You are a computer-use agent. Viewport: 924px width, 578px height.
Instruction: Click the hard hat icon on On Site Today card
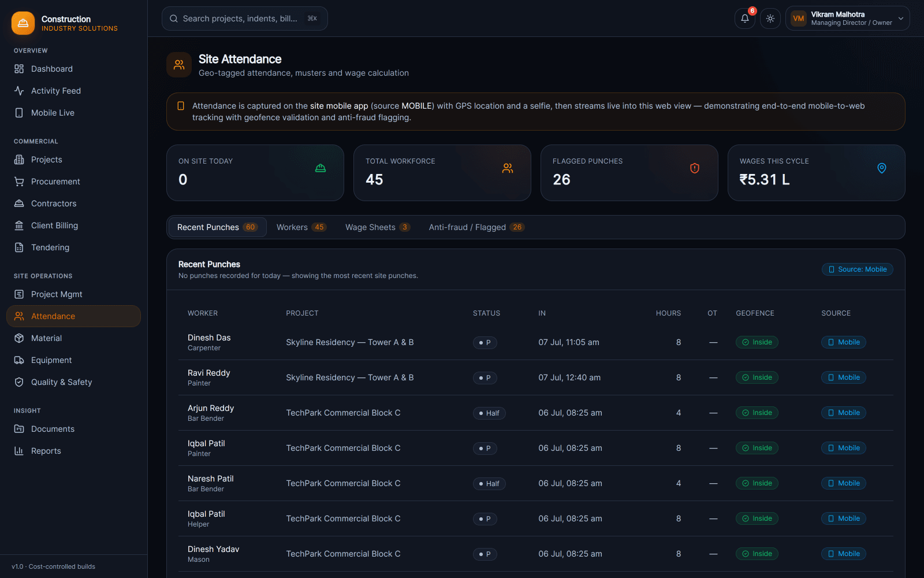point(321,168)
